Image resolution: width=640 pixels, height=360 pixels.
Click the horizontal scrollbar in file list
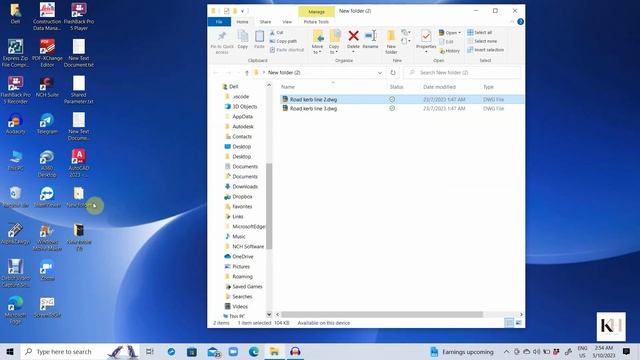(x=382, y=314)
